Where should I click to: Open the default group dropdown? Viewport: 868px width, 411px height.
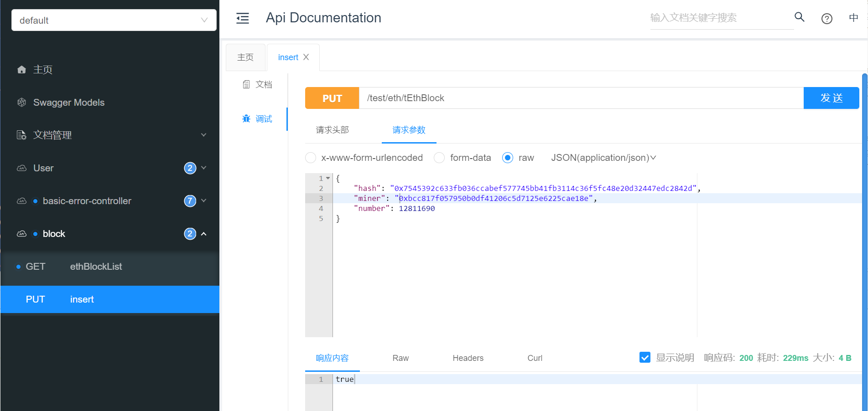pyautogui.click(x=114, y=20)
